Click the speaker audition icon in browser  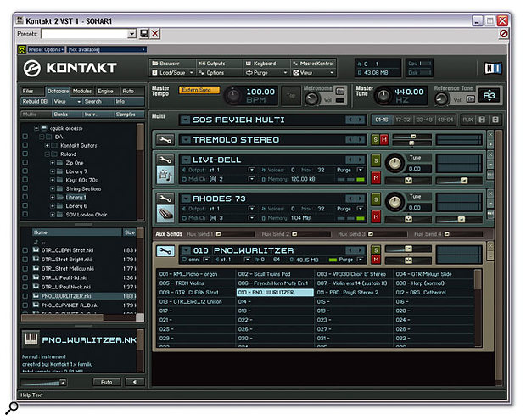tap(135, 382)
